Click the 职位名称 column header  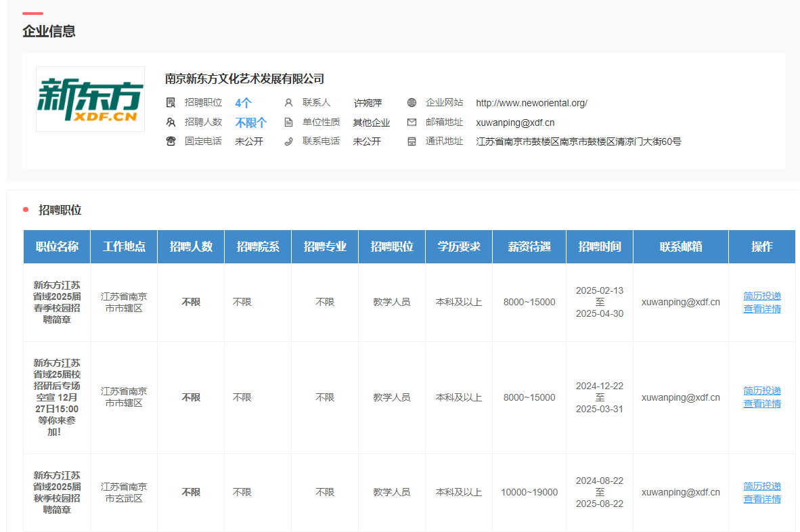click(57, 246)
